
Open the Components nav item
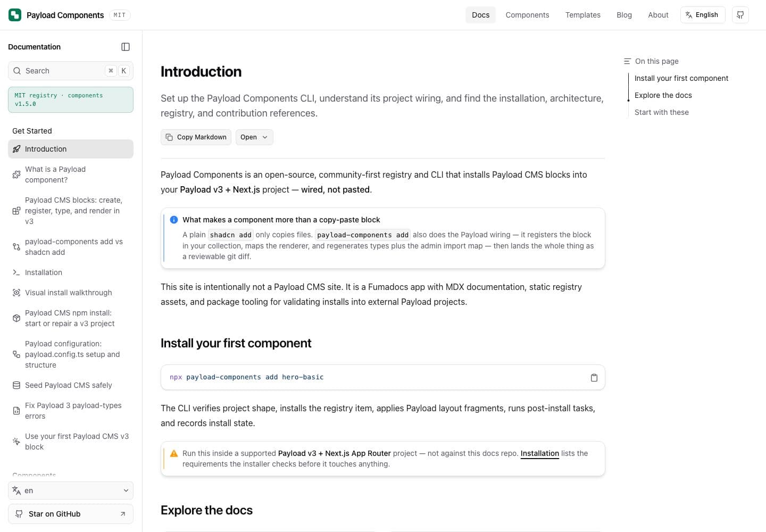click(x=527, y=15)
